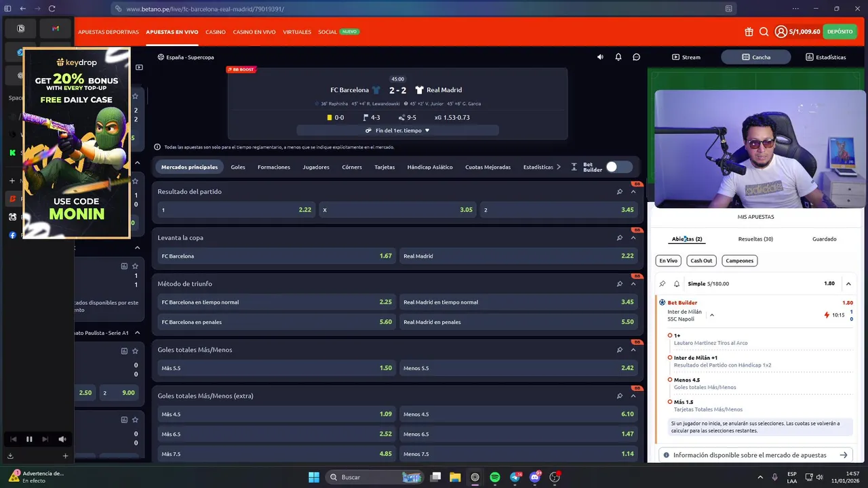Bet on FC Barcelona win at 2.22
Screen dimensions: 868x488
click(x=236, y=210)
